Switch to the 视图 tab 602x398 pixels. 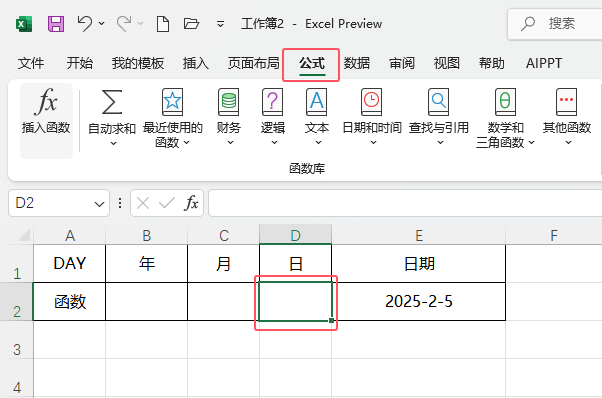(x=447, y=63)
